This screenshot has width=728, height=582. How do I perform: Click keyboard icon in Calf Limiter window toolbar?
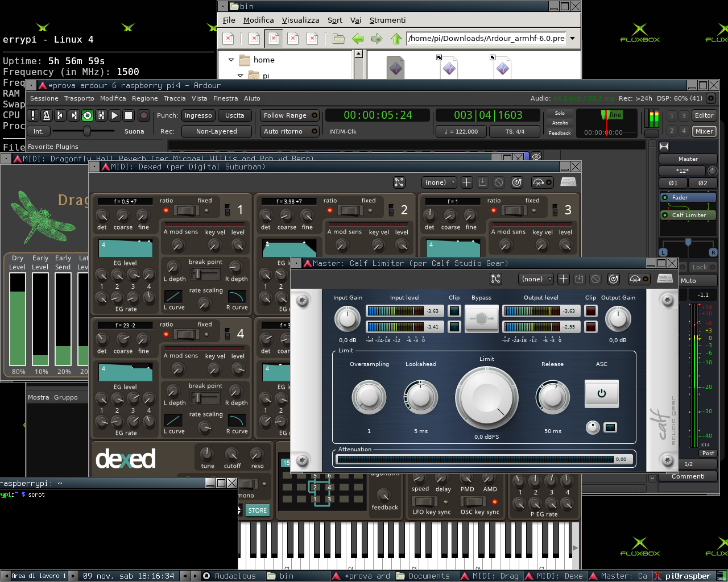(665, 278)
